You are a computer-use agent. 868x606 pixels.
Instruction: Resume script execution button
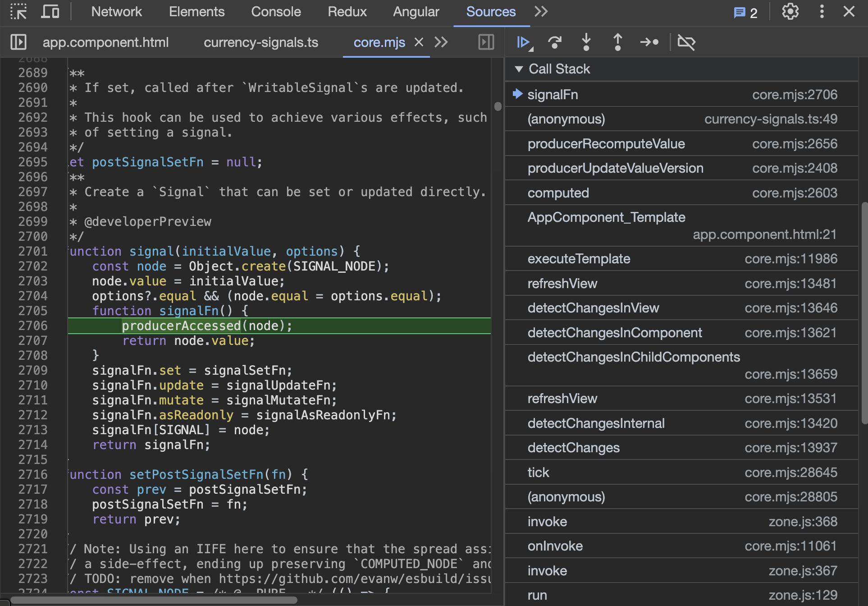pos(524,42)
